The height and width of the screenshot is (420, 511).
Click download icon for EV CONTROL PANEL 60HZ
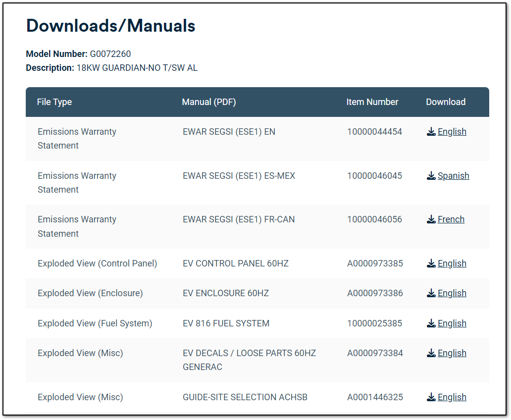[431, 263]
